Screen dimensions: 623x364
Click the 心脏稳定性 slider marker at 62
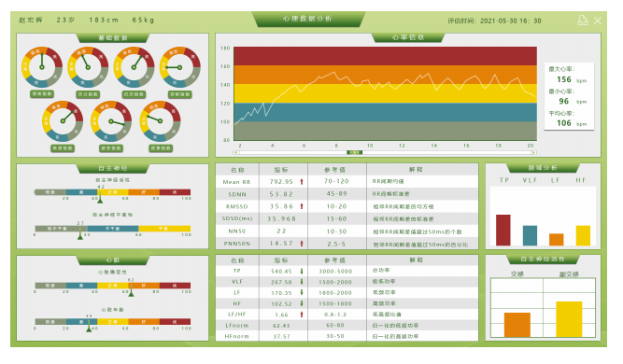pyautogui.click(x=131, y=291)
